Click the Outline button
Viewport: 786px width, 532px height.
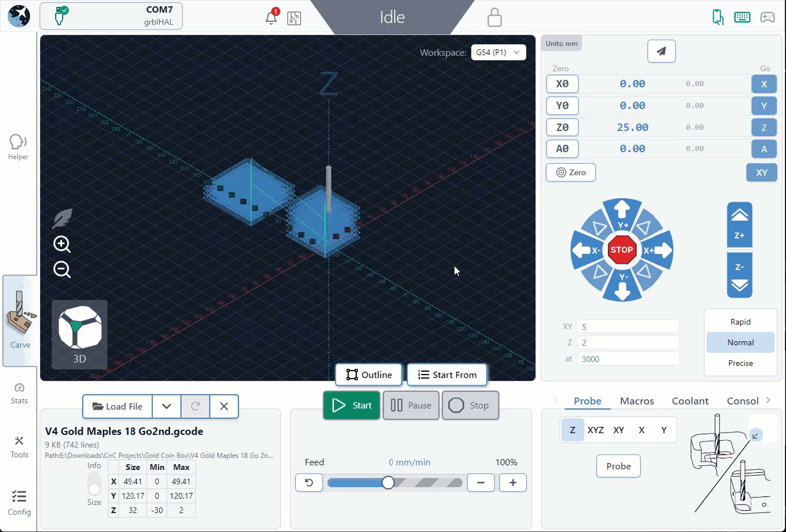click(x=369, y=375)
